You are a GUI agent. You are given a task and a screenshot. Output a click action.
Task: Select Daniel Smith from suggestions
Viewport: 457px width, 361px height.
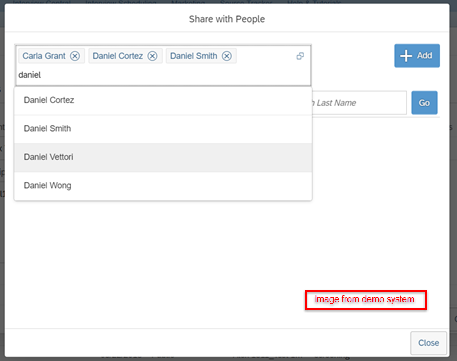163,129
